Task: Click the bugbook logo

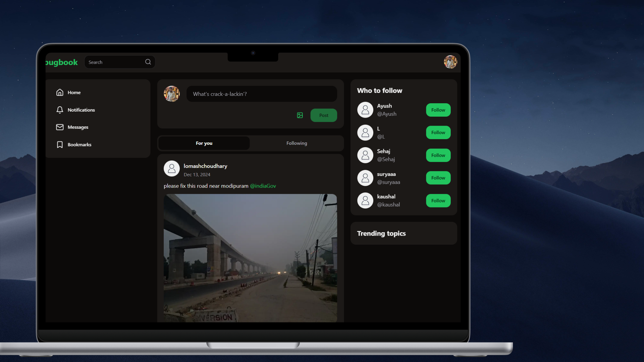Action: (x=61, y=62)
